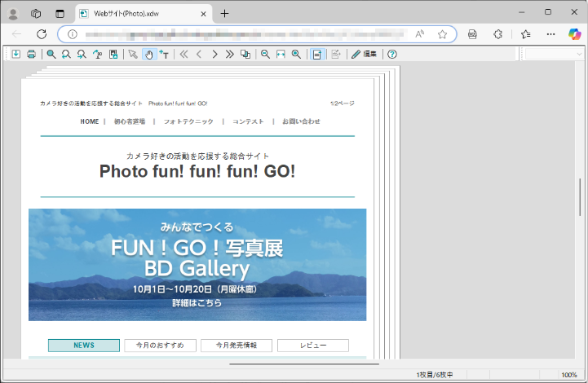Viewport: 588px width, 383px height.
Task: Select the 今月発売情報 tab
Action: coord(237,346)
